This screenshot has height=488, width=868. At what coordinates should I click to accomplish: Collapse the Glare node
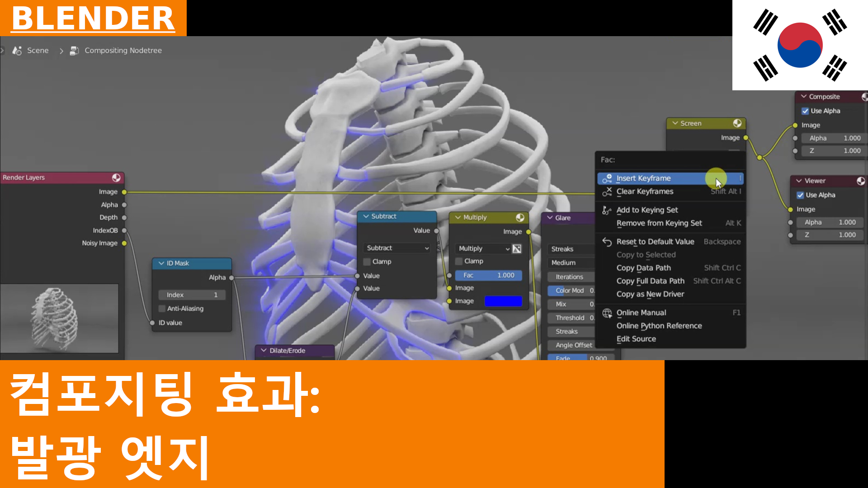[x=550, y=218]
